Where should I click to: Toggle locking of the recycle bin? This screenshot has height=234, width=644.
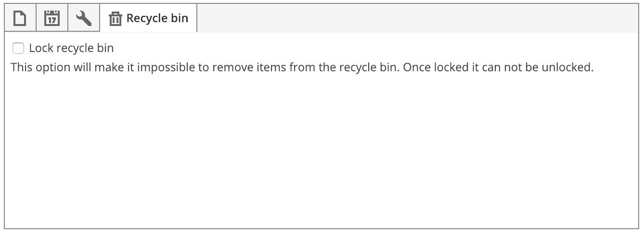(18, 48)
